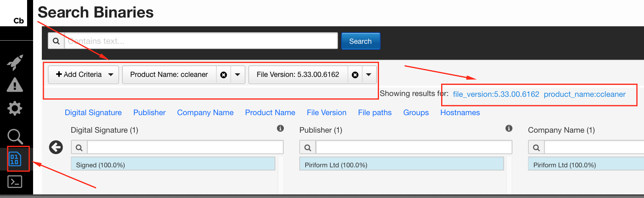Viewport: 644px width, 198px height.
Task: Open the Live Response terminal icon
Action: (15, 182)
